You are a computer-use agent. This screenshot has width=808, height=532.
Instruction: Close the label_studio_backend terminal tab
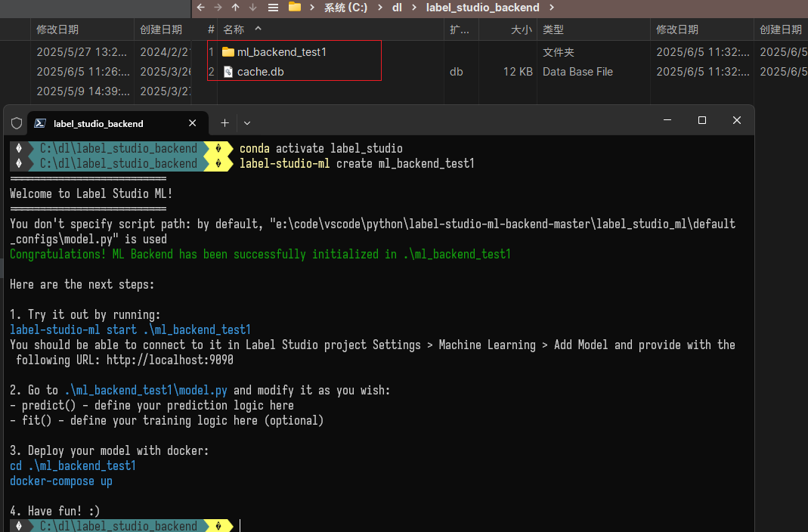tap(192, 123)
